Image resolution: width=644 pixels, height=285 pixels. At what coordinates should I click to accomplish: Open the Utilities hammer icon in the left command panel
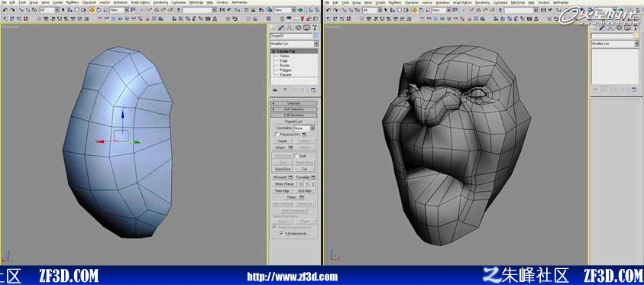point(315,28)
